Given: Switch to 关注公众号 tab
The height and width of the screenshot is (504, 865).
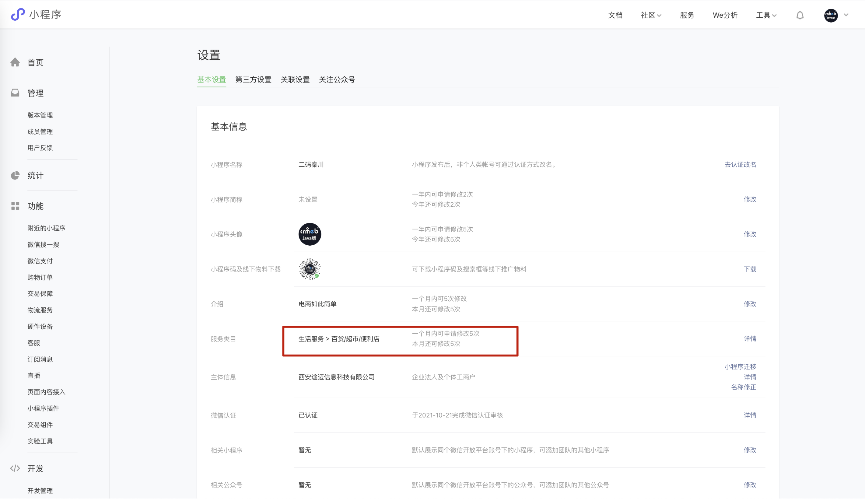Looking at the screenshot, I should coord(337,80).
